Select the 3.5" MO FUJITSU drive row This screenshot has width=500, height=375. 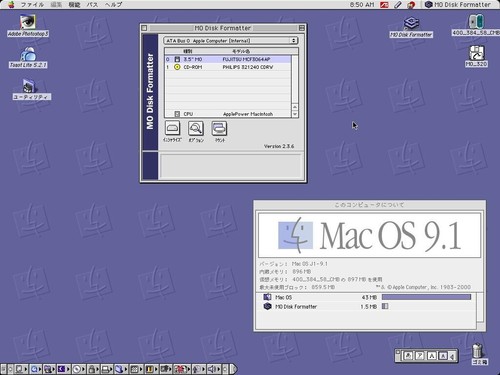[228, 59]
